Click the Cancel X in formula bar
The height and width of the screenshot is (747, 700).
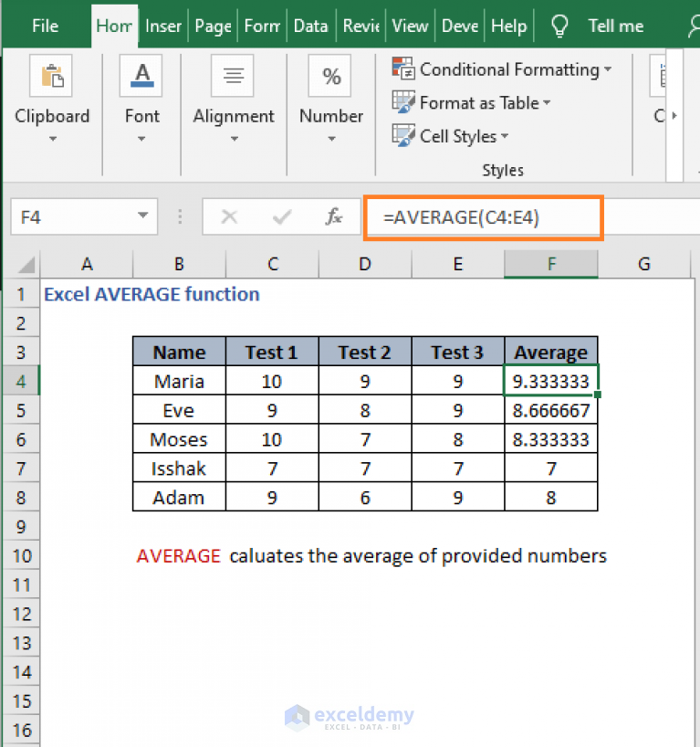pos(229,216)
